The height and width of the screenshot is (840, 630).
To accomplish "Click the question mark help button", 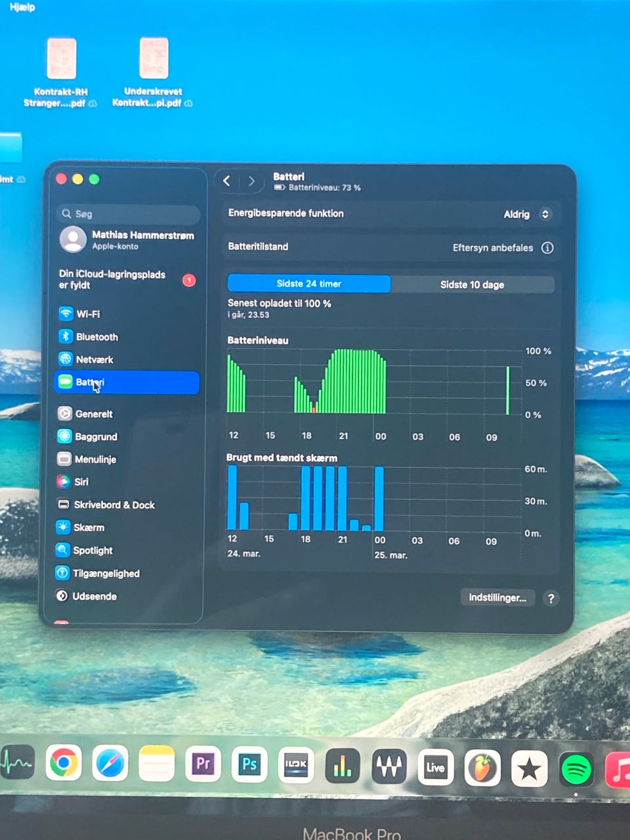I will point(551,598).
